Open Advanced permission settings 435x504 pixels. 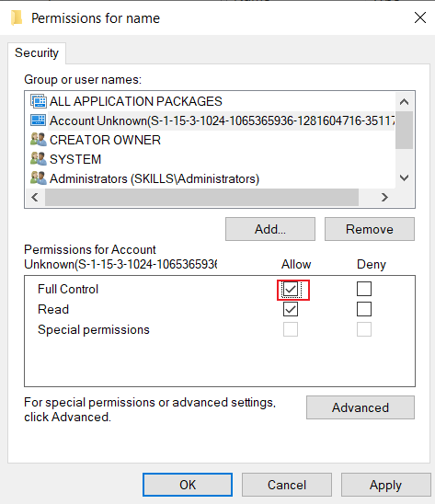tap(361, 407)
